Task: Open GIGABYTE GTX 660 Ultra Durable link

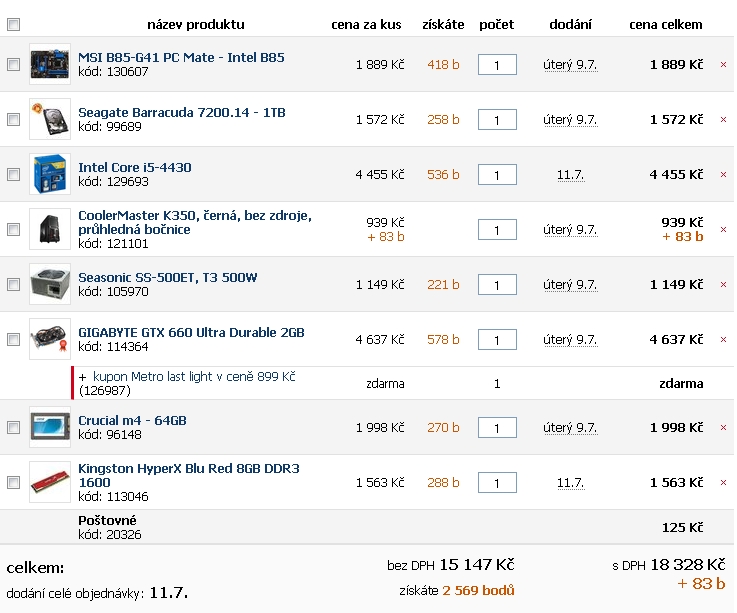Action: (x=191, y=332)
